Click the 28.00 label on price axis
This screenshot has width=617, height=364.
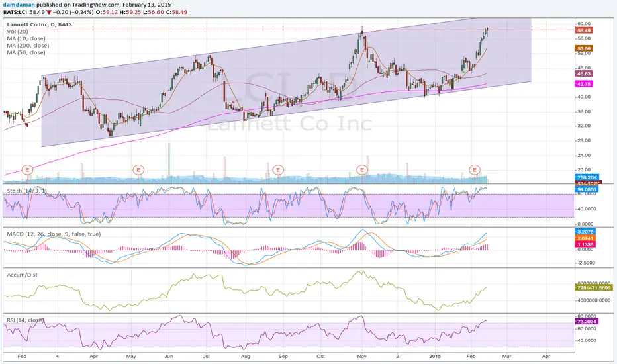(x=585, y=140)
